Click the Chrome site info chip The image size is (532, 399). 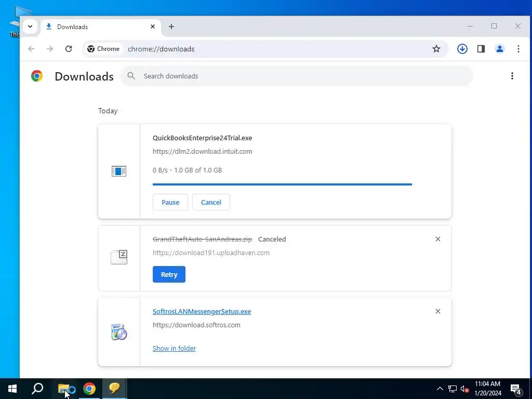pos(103,49)
